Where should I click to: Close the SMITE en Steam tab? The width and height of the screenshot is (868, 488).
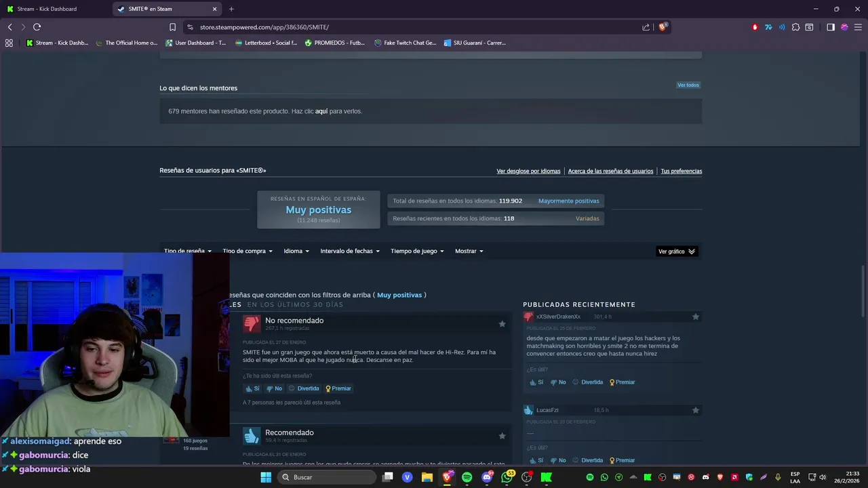(215, 9)
